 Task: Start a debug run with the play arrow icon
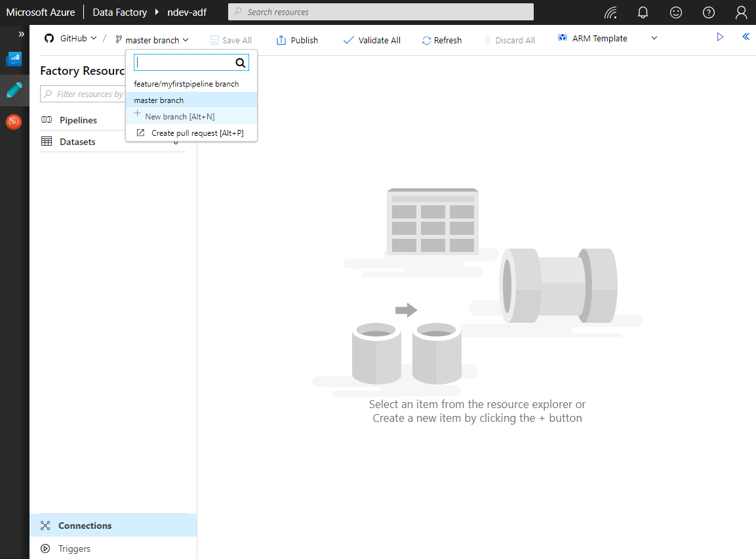(720, 37)
